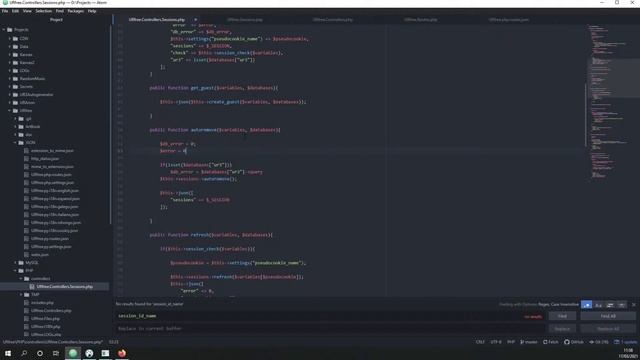Click file icon of UllTree.php.routes.json
The image size is (640, 360).
[27, 175]
